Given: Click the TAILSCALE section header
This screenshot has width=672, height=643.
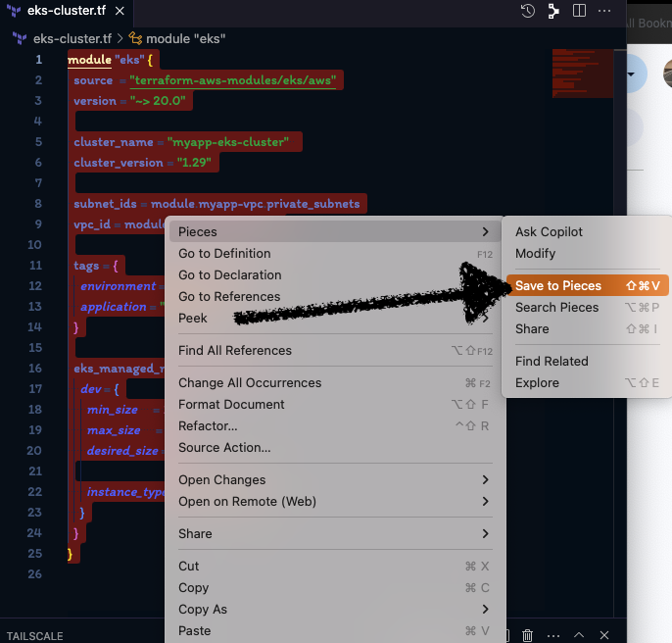Looking at the screenshot, I should (34, 636).
